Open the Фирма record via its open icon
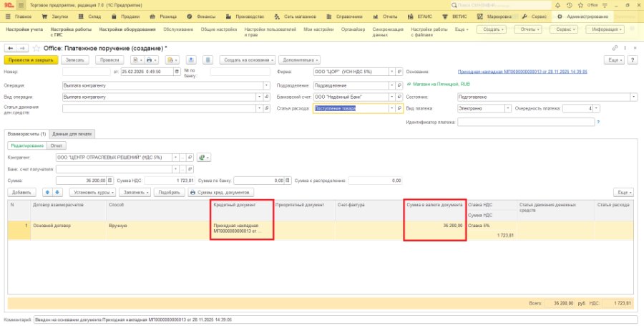This screenshot has width=644, height=326. point(399,72)
